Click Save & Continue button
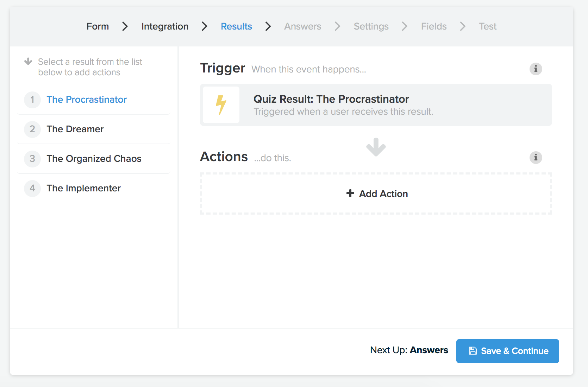Viewport: 588px width, 387px height. point(507,351)
